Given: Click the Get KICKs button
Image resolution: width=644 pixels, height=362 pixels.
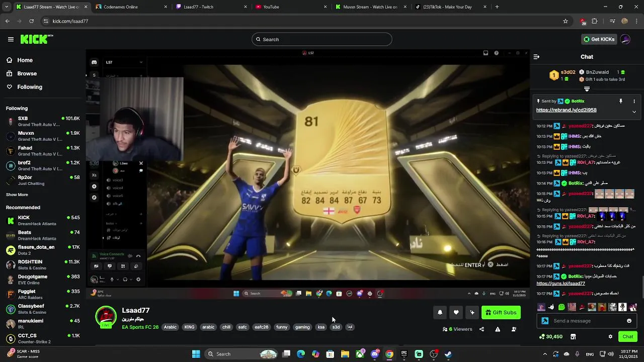Looking at the screenshot, I should click(599, 39).
